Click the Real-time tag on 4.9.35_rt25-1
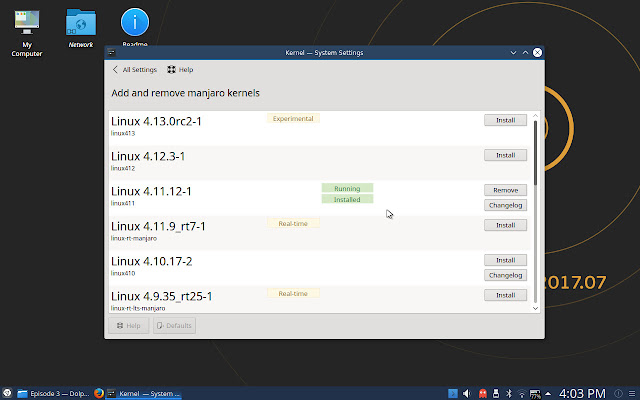 293,293
